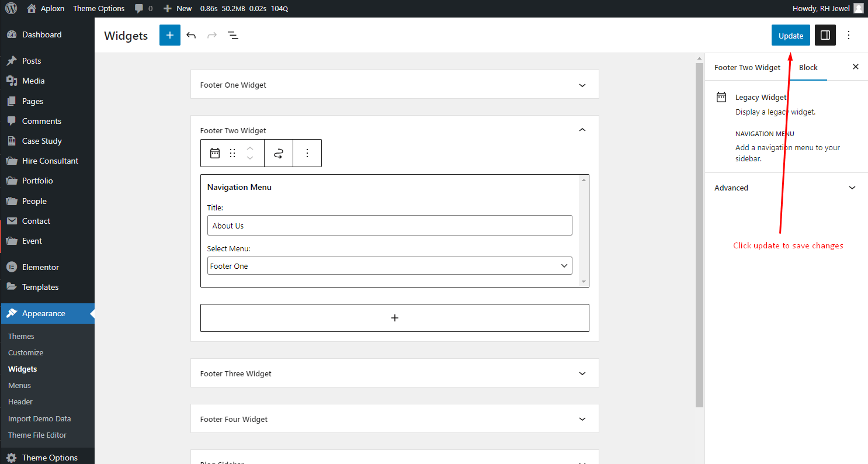Click the add block plus box below widget

coord(395,318)
